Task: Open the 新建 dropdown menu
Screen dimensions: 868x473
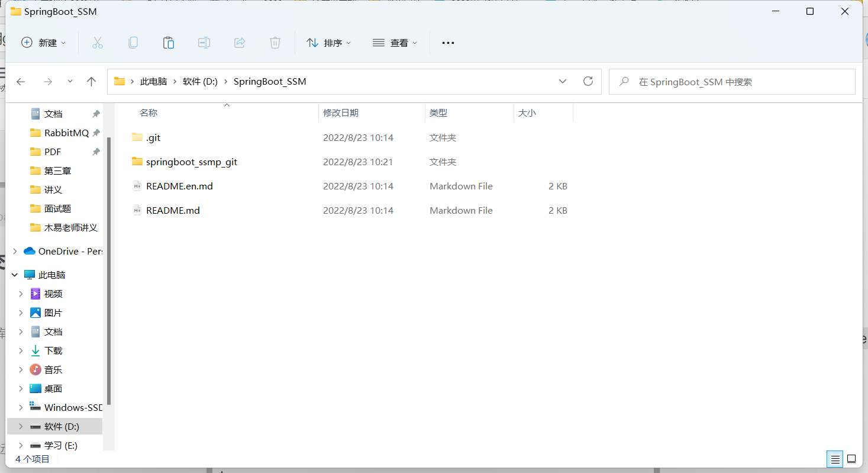Action: (x=44, y=43)
